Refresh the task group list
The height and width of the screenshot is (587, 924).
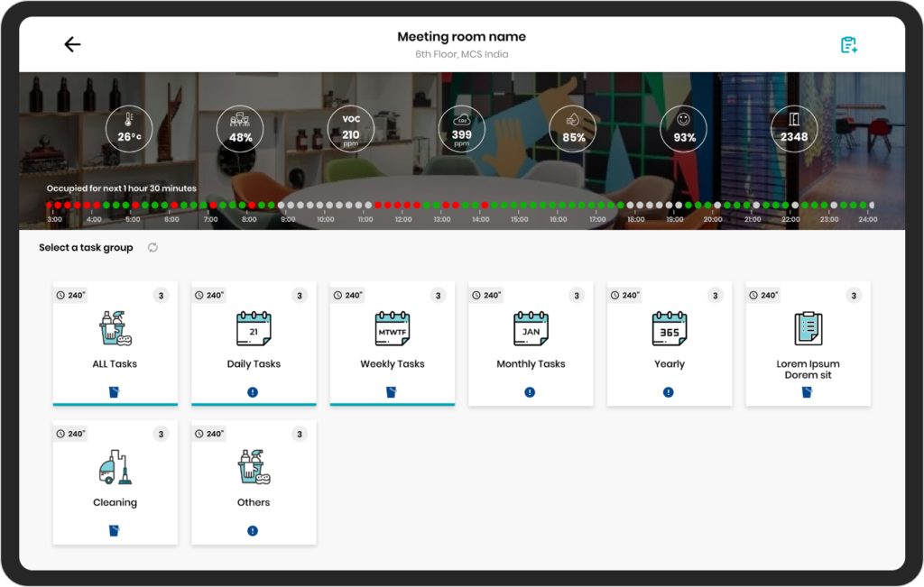[152, 247]
